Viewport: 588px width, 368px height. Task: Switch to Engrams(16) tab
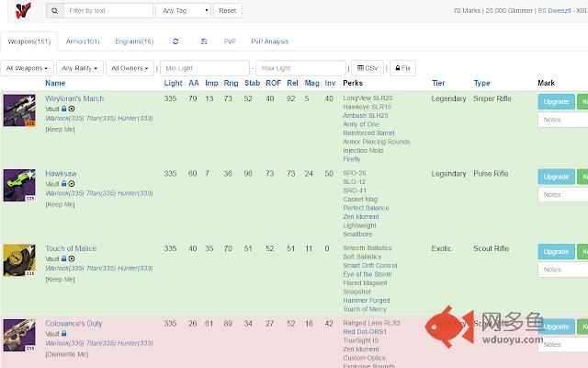[x=135, y=41]
